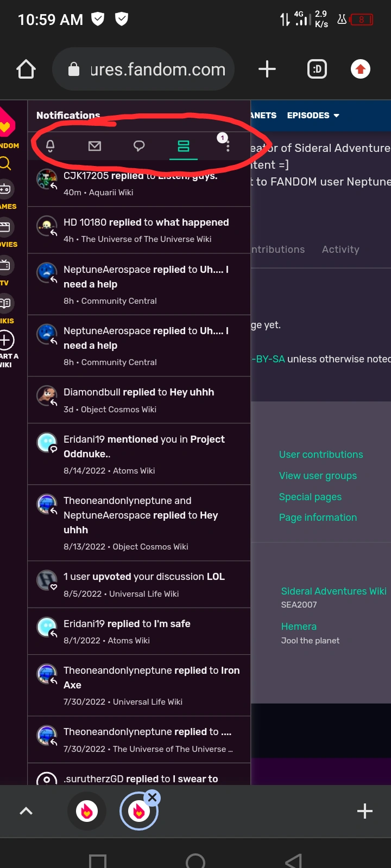This screenshot has height=868, width=391.
Task: Tap the browser home icon
Action: pos(26,69)
